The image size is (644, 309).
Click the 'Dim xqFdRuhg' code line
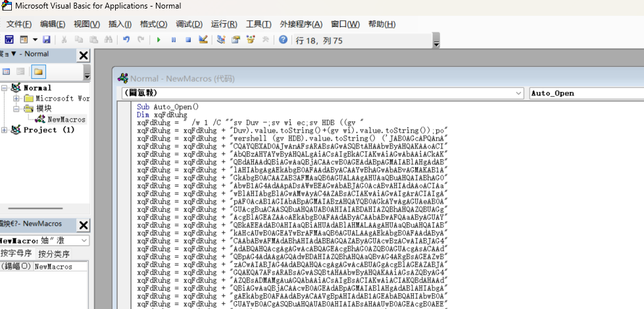(x=162, y=115)
